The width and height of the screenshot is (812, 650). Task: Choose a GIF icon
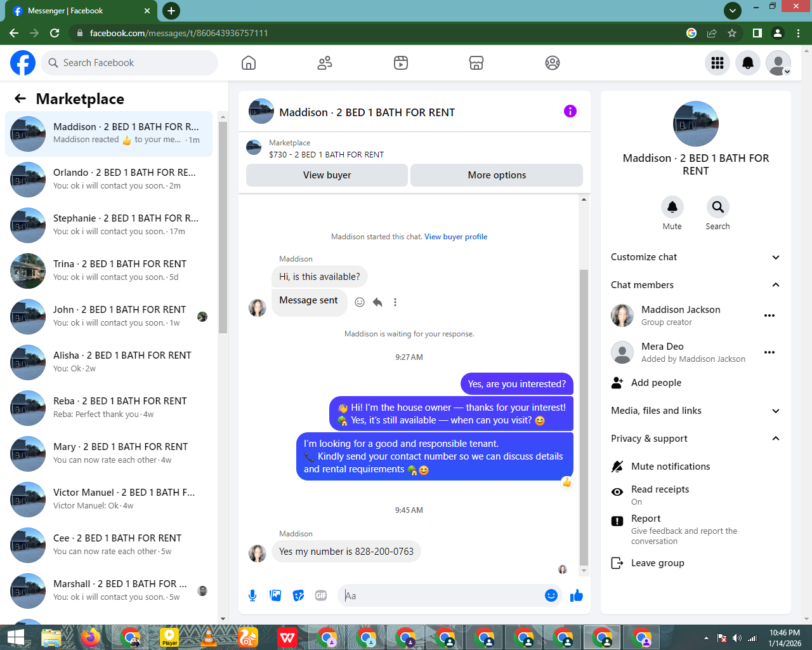pyautogui.click(x=321, y=595)
